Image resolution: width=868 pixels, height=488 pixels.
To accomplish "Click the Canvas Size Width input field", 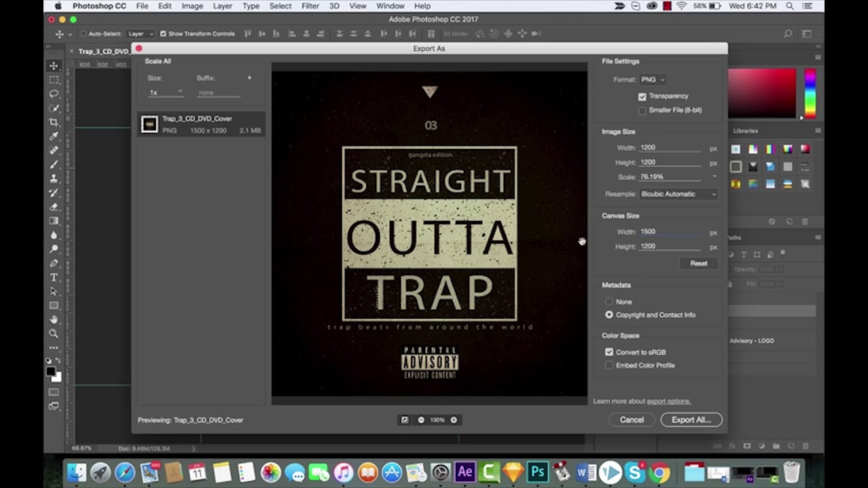I will pos(669,232).
